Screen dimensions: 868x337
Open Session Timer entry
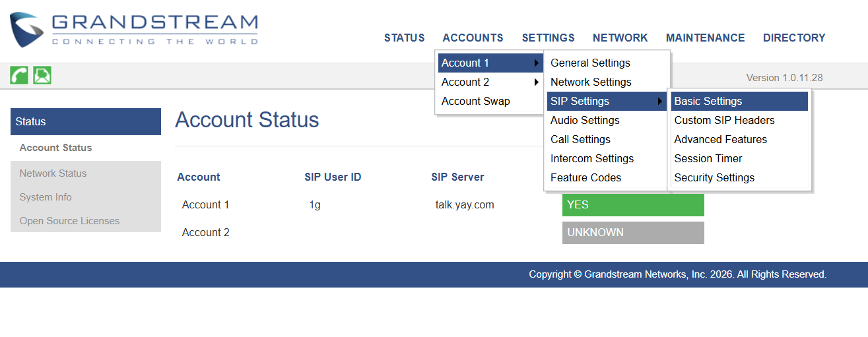point(739,159)
